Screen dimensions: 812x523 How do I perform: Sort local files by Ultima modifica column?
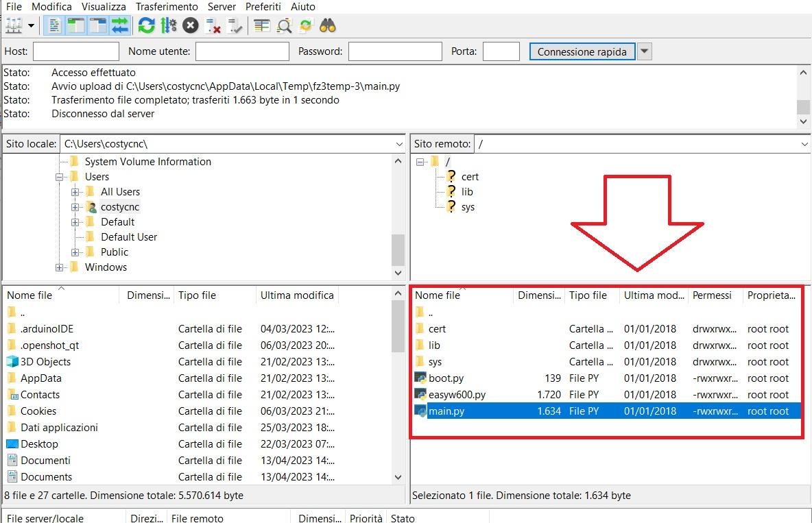point(297,295)
